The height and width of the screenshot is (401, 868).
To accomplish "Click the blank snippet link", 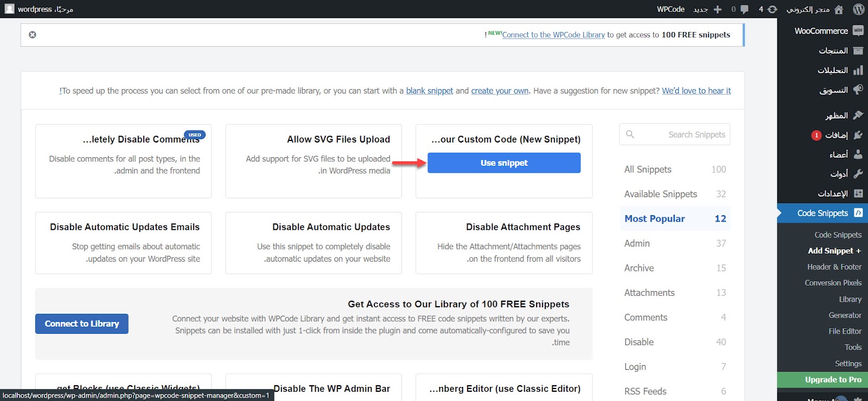I will (x=430, y=91).
